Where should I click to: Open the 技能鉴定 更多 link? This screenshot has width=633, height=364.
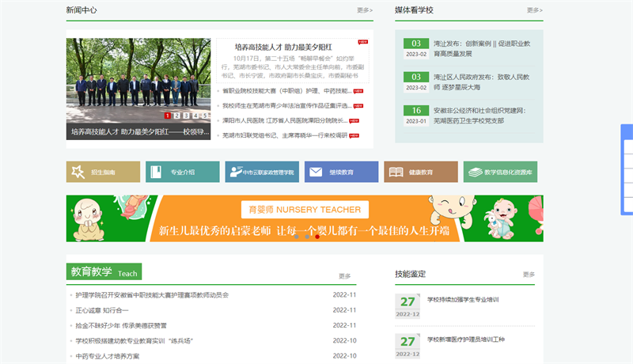(529, 275)
